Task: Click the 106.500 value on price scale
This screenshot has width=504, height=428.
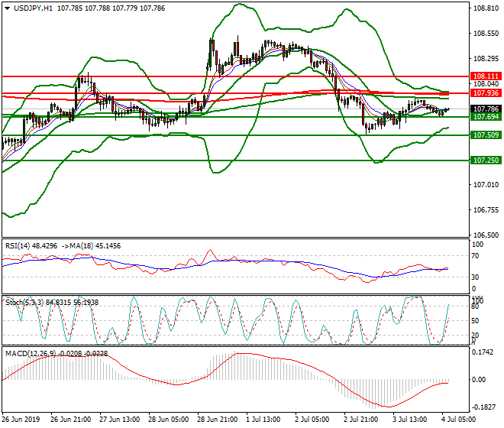Action: click(x=486, y=235)
